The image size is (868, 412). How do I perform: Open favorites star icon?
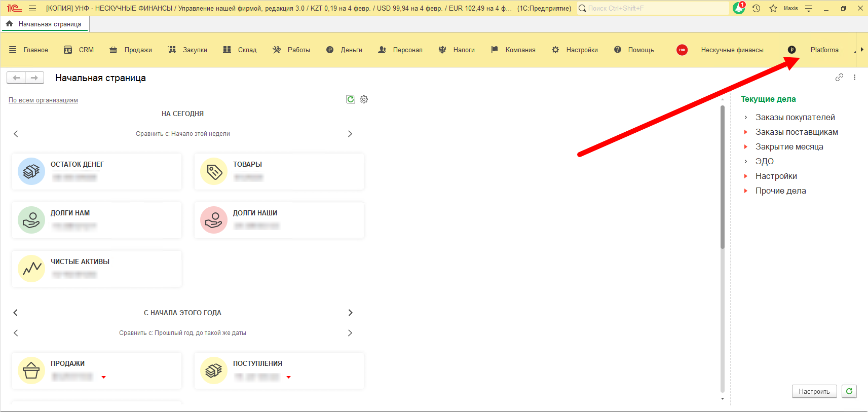pos(773,9)
